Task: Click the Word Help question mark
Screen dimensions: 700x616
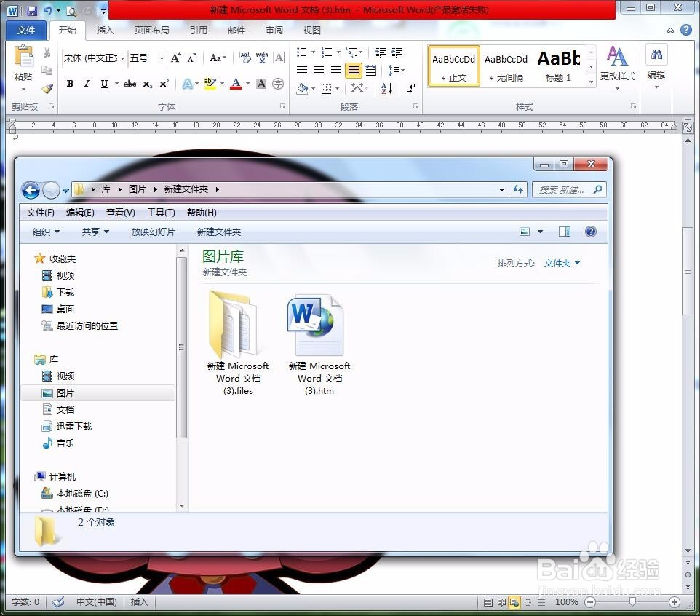Action: pyautogui.click(x=685, y=30)
